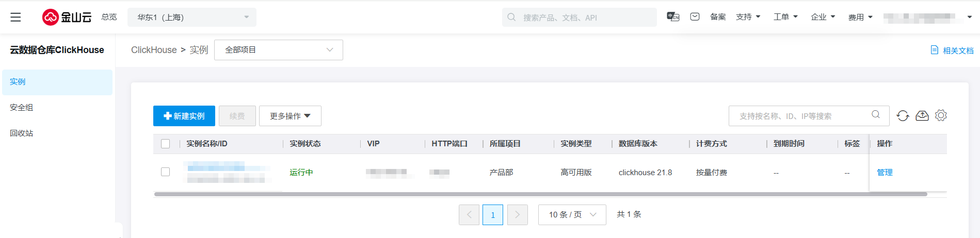Open 相关文档 link
980x238 pixels.
coord(958,50)
